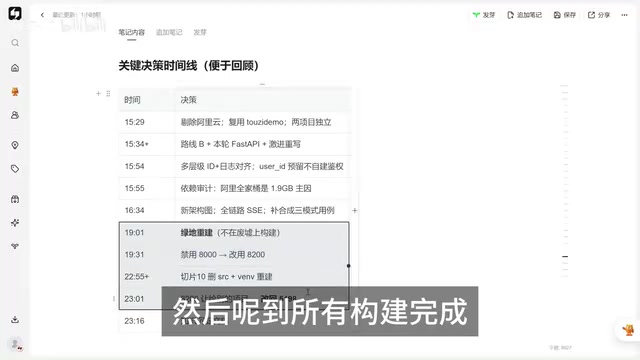
Task: Click the 发芽 button in the top toolbar
Action: (484, 15)
